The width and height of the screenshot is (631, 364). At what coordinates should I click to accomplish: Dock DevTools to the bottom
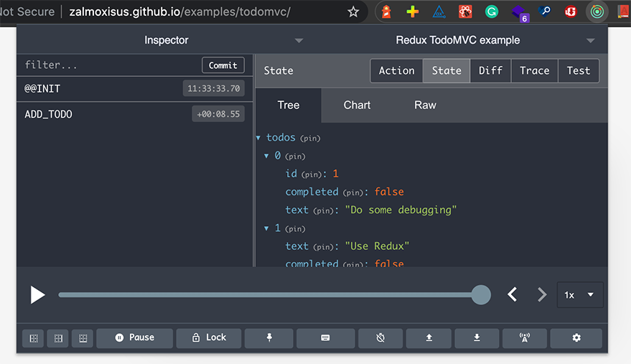tap(83, 338)
